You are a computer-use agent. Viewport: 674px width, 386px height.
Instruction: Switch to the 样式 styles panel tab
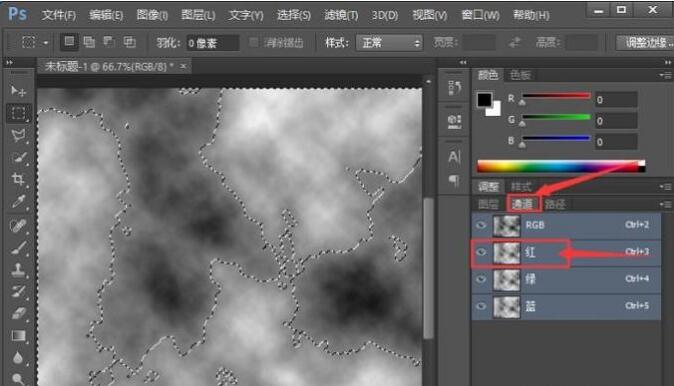click(521, 187)
